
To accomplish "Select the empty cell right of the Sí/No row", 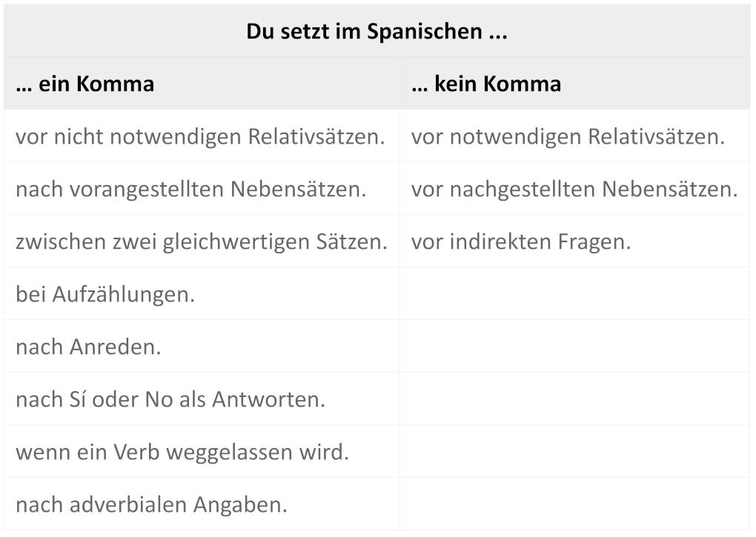I will (574, 400).
